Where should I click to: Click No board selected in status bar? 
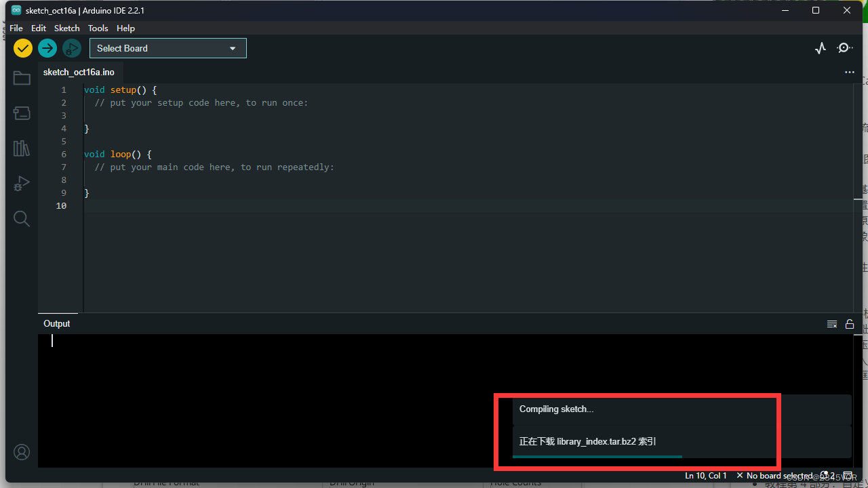point(774,476)
